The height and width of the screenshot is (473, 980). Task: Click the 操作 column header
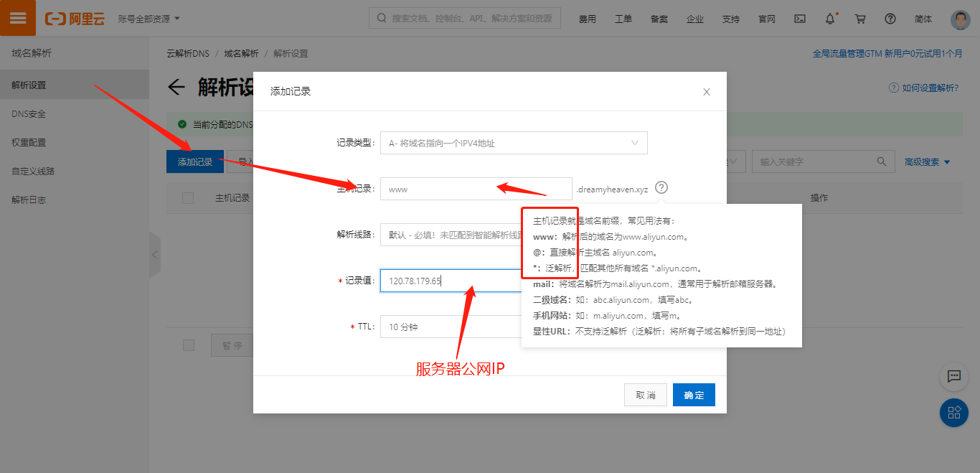[x=819, y=197]
